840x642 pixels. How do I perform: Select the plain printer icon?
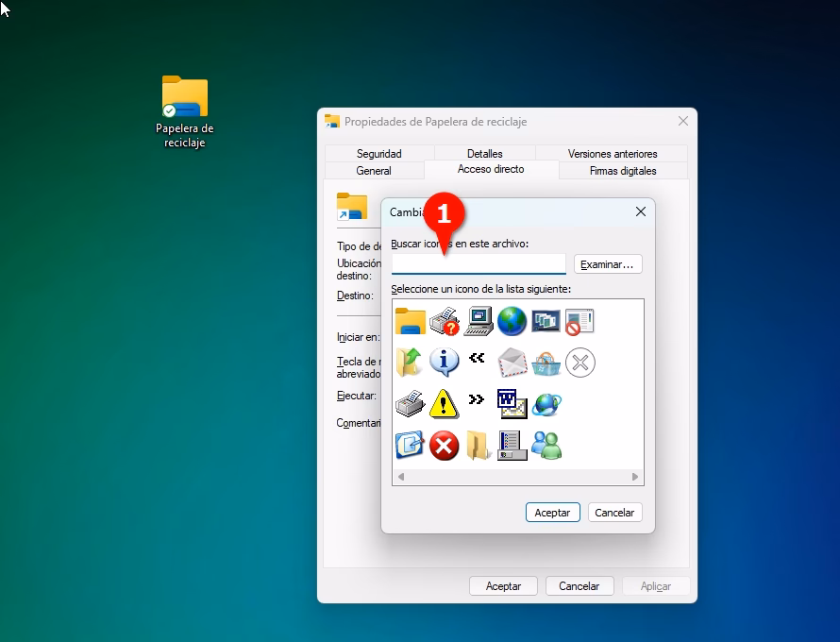click(410, 403)
